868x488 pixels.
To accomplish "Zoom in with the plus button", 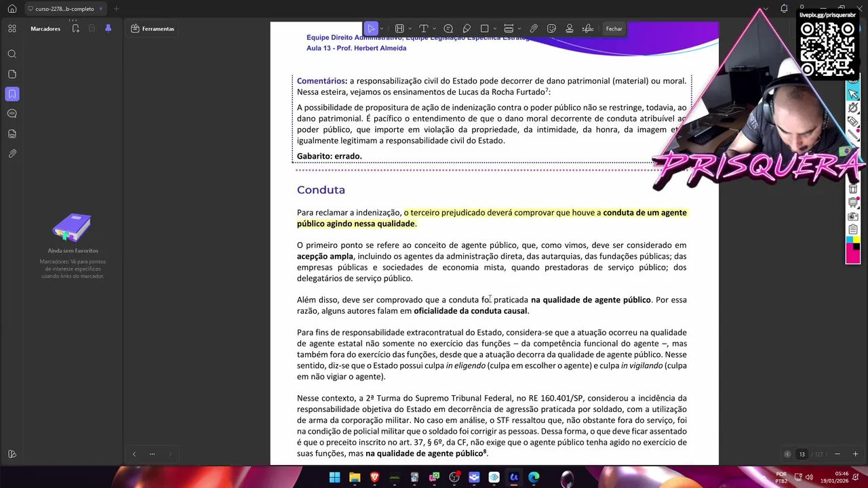I will click(x=855, y=454).
